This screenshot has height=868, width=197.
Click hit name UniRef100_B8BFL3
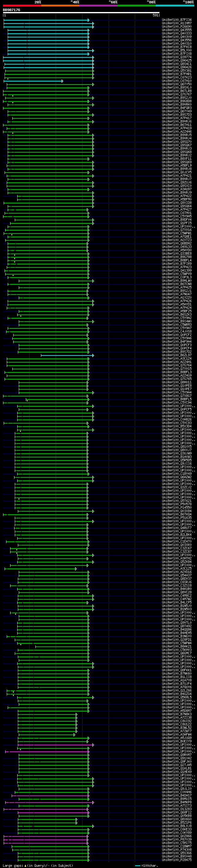click(x=177, y=372)
